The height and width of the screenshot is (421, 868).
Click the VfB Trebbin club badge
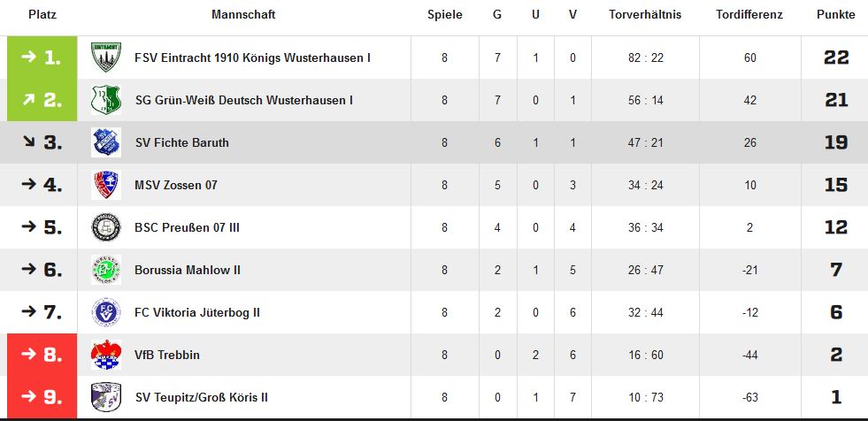coord(106,355)
